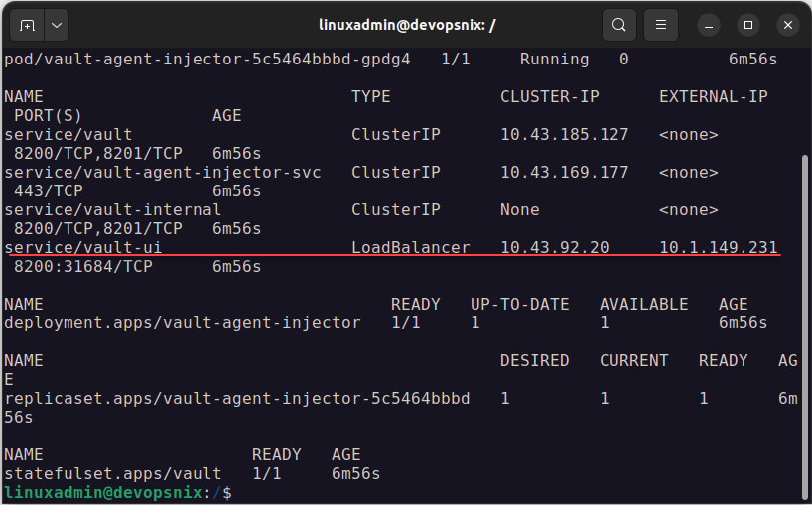The width and height of the screenshot is (812, 505).
Task: Click the statefulset.apps/vault line
Action: (112, 473)
